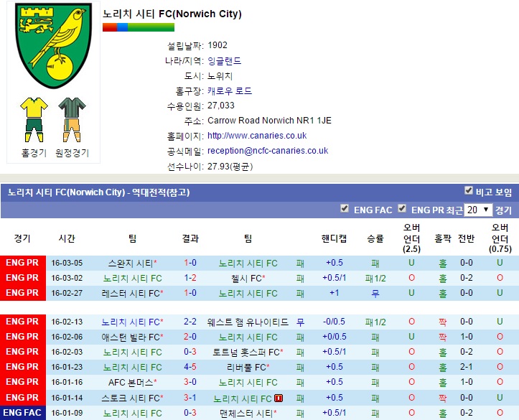
Task: Click ENG PR badge for 16-01-23 match
Action: [22, 367]
